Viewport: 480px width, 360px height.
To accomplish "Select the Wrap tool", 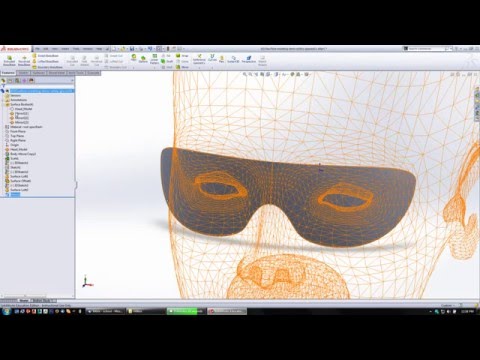I will point(182,56).
